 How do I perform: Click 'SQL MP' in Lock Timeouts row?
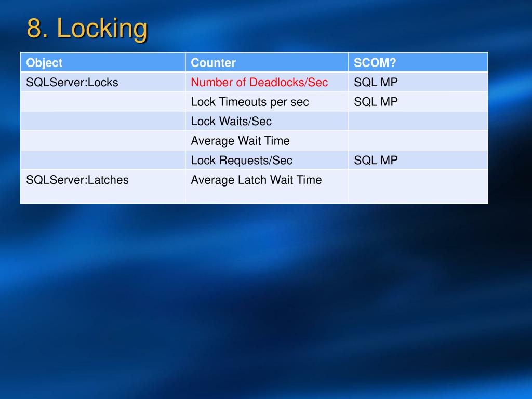[x=418, y=102]
